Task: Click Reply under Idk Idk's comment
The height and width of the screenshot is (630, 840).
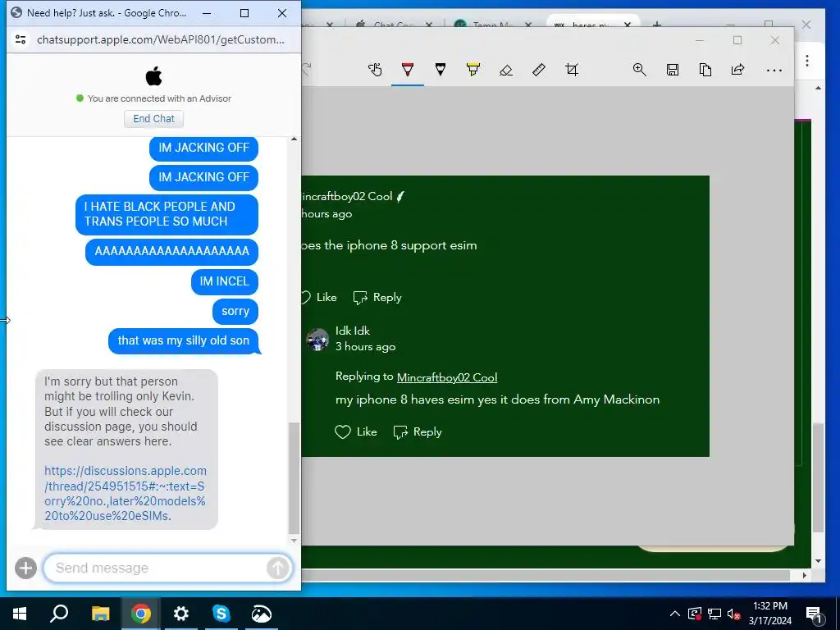Action: (x=418, y=431)
